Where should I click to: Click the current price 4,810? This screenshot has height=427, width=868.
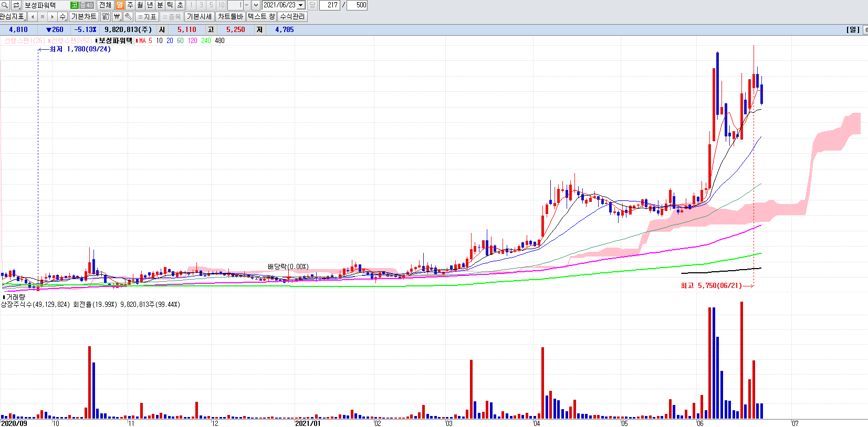[18, 30]
